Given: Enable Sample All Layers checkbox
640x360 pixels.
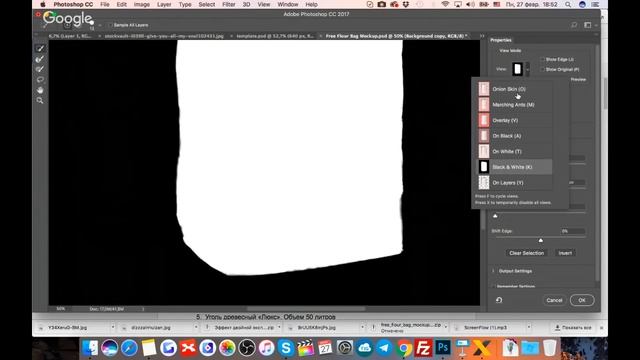Looking at the screenshot, I should pyautogui.click(x=109, y=25).
